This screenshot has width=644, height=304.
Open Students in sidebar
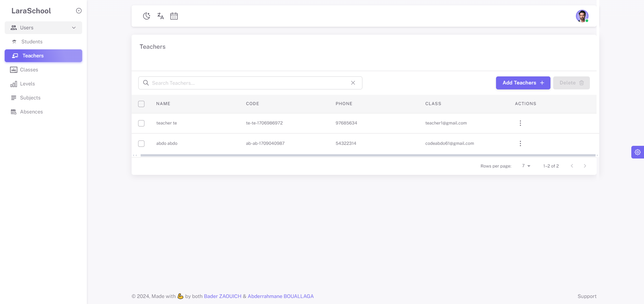[43, 42]
